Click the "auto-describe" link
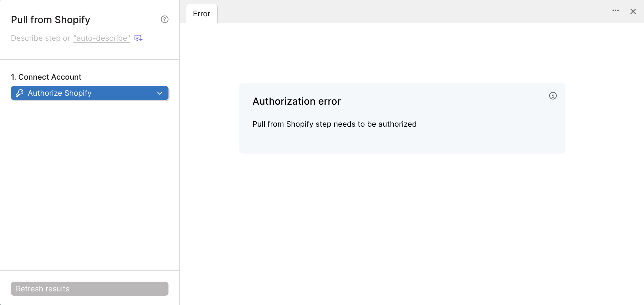The width and height of the screenshot is (644, 305). pos(102,38)
